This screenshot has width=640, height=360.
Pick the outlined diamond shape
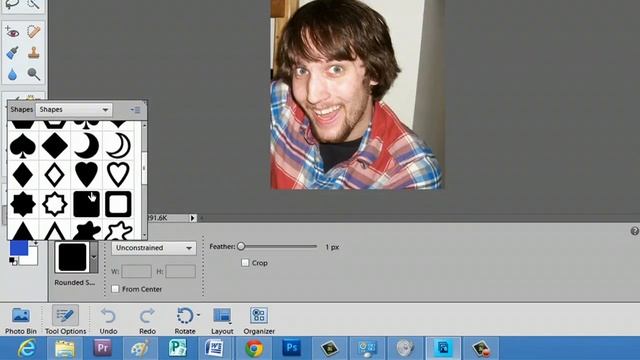point(54,175)
